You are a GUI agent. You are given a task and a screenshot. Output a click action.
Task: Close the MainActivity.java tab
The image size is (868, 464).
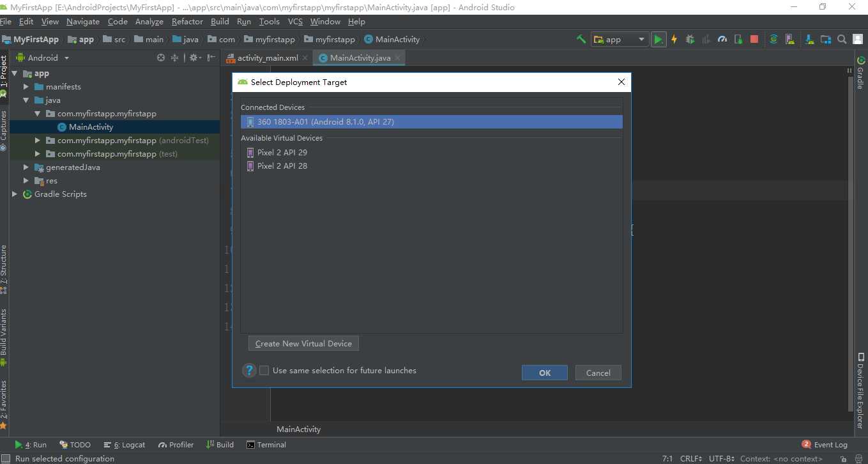(x=398, y=58)
